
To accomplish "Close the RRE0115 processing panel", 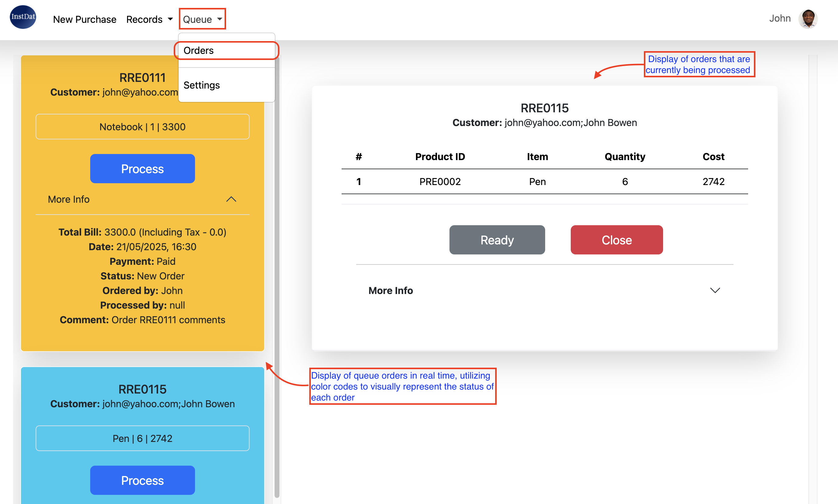I will (x=616, y=240).
